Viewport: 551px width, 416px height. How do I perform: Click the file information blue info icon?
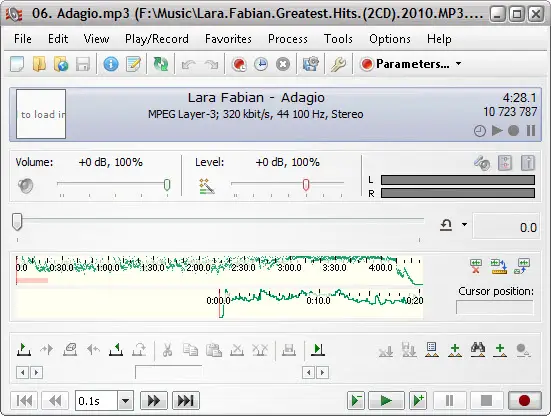tap(111, 64)
